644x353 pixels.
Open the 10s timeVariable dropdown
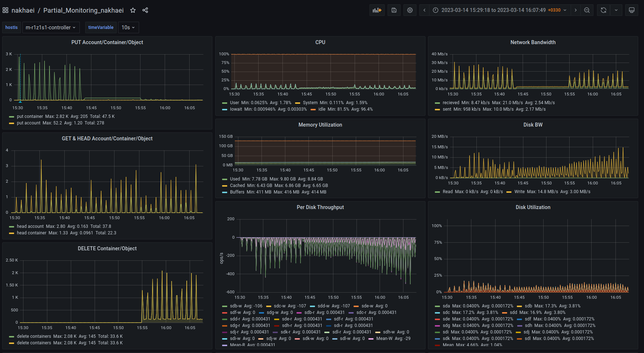coord(128,27)
